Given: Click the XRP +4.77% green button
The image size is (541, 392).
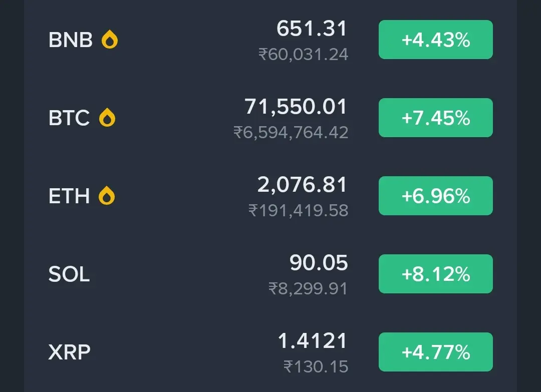Looking at the screenshot, I should (435, 352).
